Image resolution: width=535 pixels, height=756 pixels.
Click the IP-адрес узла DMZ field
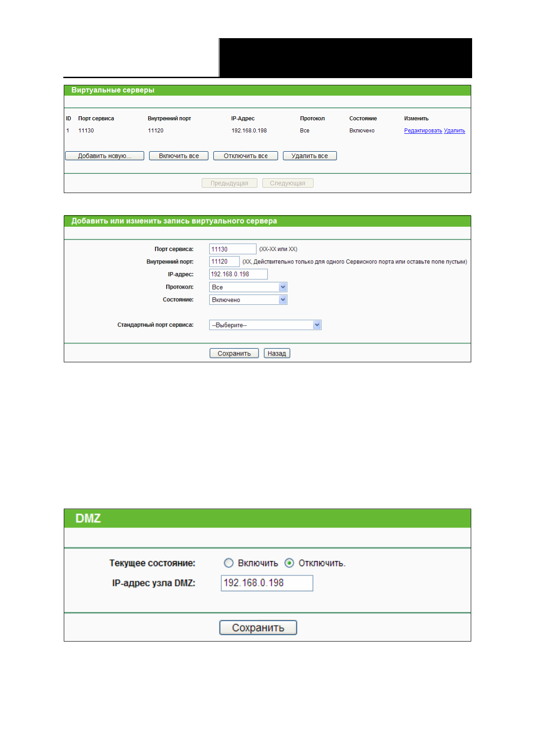267,583
